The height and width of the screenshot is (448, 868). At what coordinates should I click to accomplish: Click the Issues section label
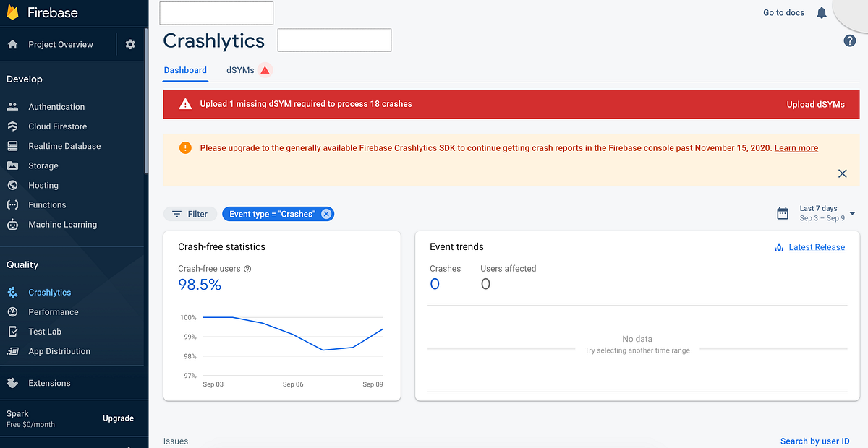coord(176,441)
